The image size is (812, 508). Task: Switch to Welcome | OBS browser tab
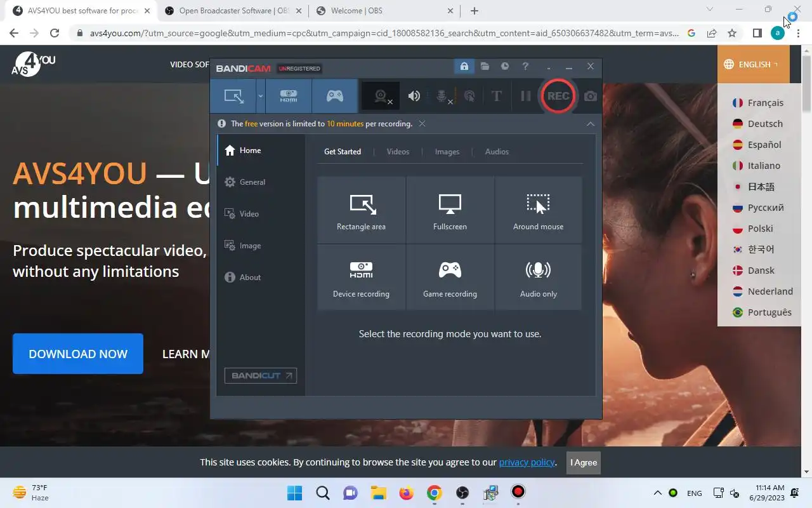385,11
